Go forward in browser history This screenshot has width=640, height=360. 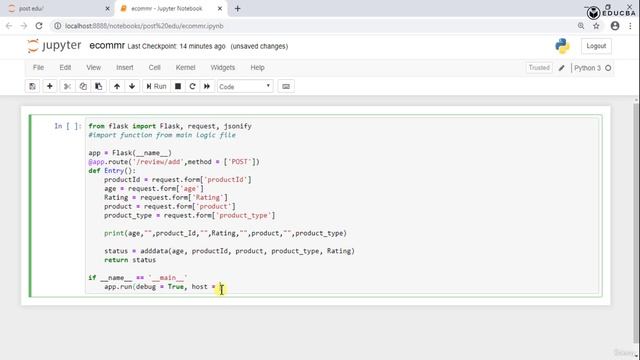pos(24,26)
